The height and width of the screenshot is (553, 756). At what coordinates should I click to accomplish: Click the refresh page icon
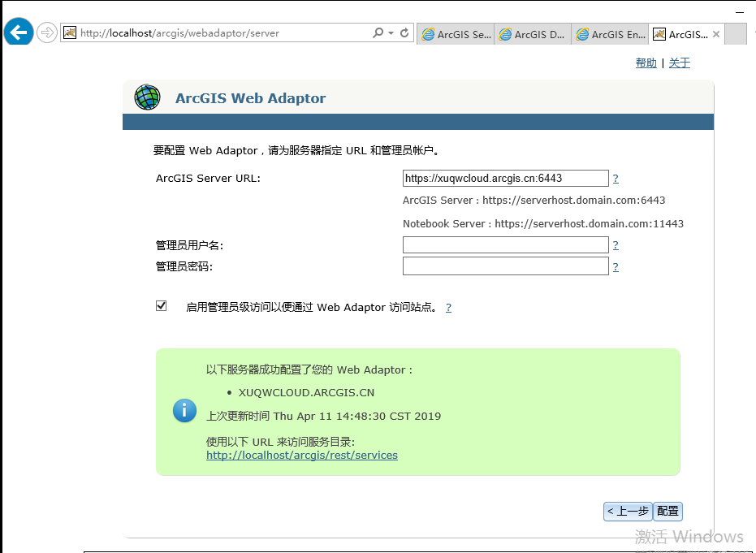404,32
